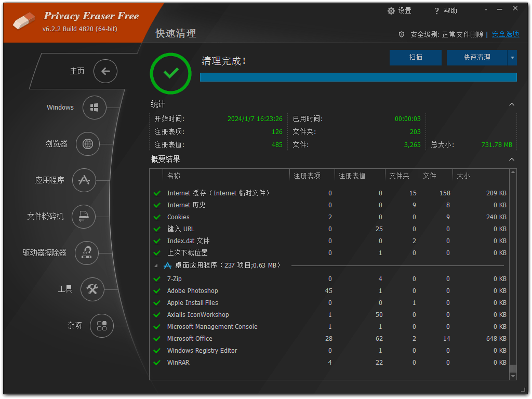This screenshot has width=532, height=399.
Task: Open the 帮助 menu
Action: (446, 11)
